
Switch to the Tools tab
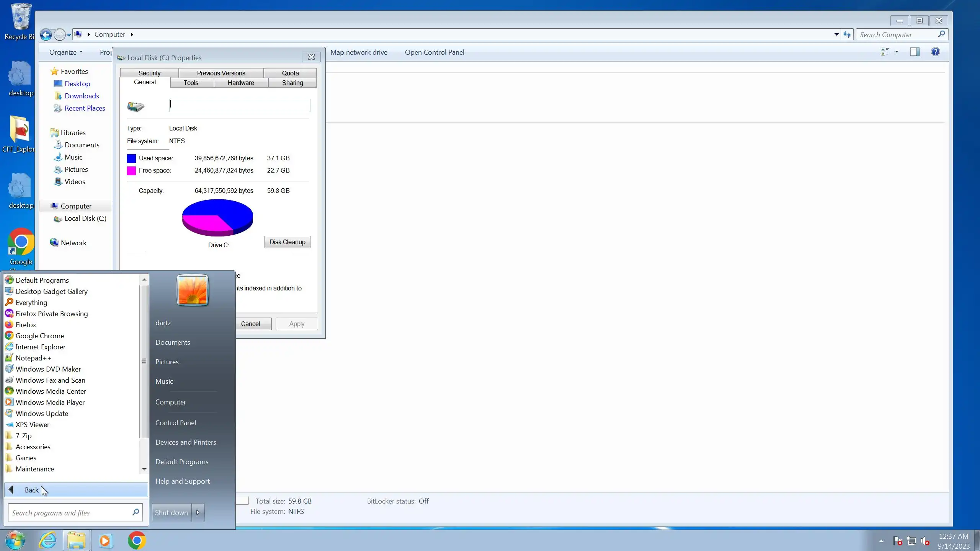point(191,83)
